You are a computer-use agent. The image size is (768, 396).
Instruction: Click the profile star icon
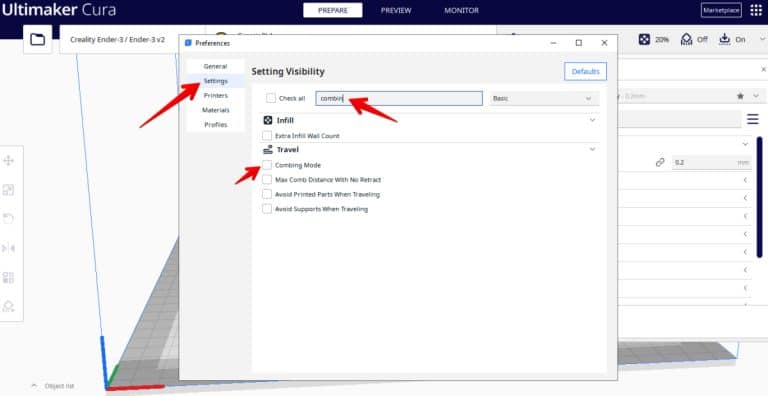point(740,96)
